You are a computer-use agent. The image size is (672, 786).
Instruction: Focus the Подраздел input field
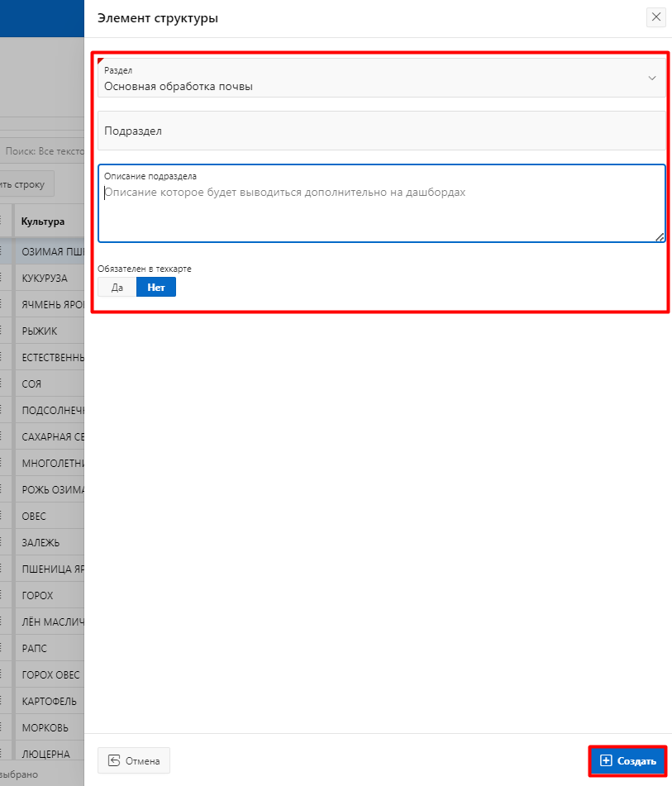coord(381,131)
